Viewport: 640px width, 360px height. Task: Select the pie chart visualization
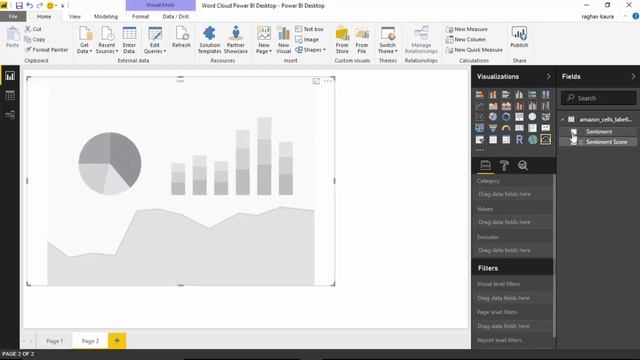click(x=493, y=117)
